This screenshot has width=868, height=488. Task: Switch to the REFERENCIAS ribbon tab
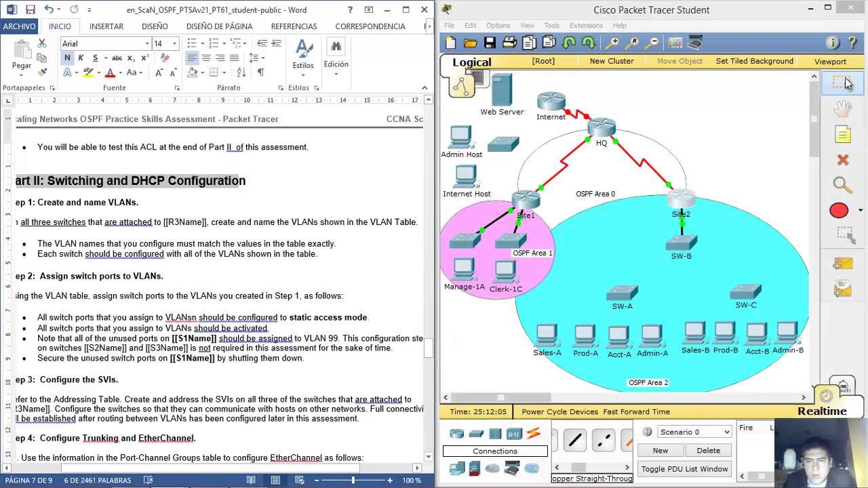(294, 26)
